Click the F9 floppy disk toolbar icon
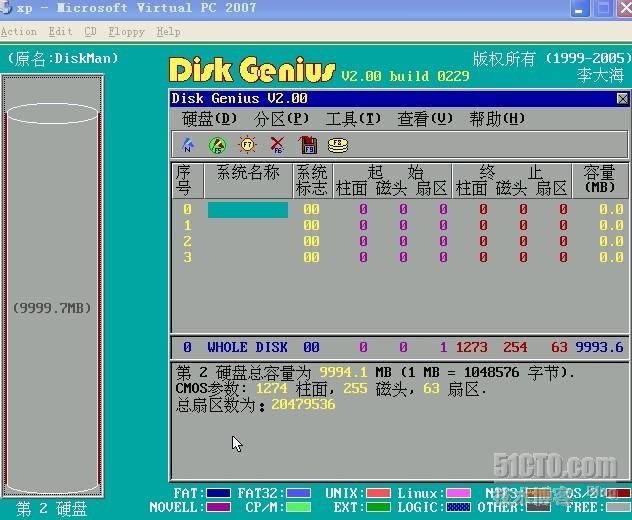The image size is (632, 520). coord(308,145)
